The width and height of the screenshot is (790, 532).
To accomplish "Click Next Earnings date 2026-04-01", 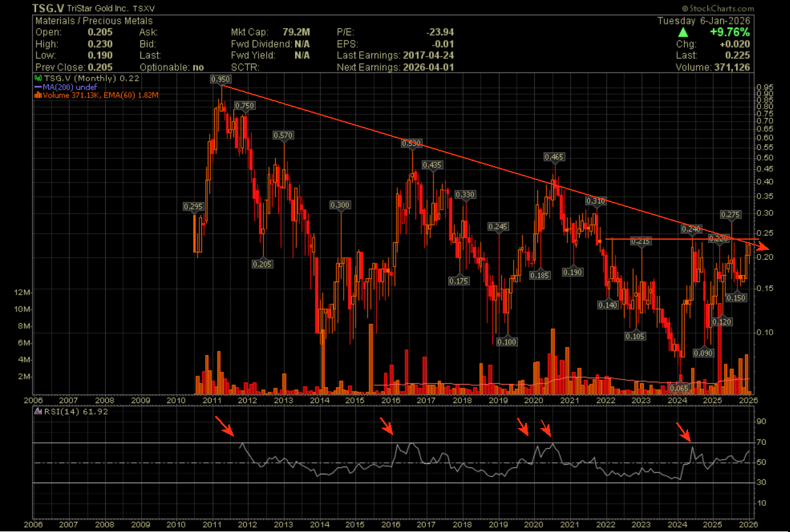I will pyautogui.click(x=428, y=67).
